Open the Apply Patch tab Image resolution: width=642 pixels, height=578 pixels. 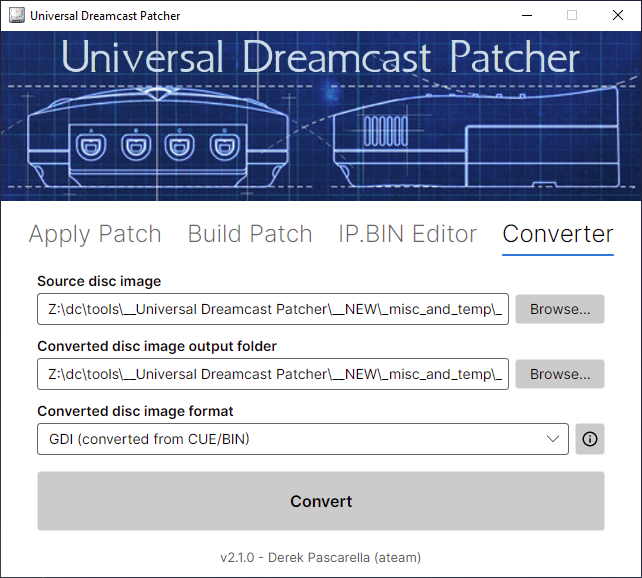pyautogui.click(x=95, y=234)
